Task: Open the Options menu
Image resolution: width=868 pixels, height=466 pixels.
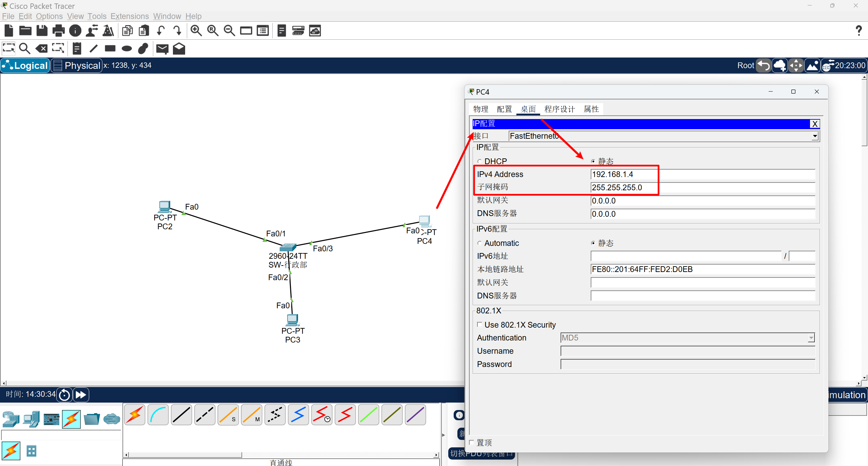Action: pyautogui.click(x=49, y=16)
